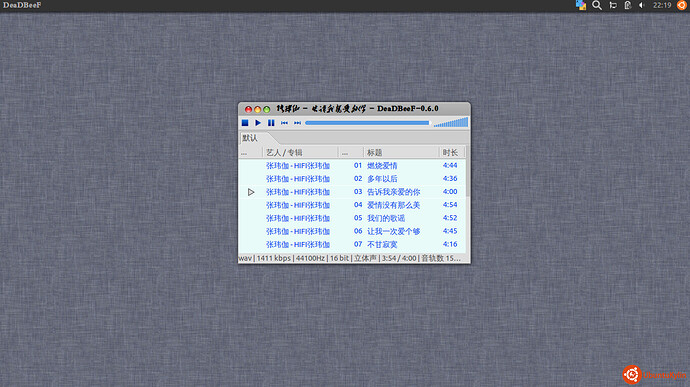Screen dimensions: 690x387
Task: Click the playback seek bar
Action: pyautogui.click(x=367, y=123)
